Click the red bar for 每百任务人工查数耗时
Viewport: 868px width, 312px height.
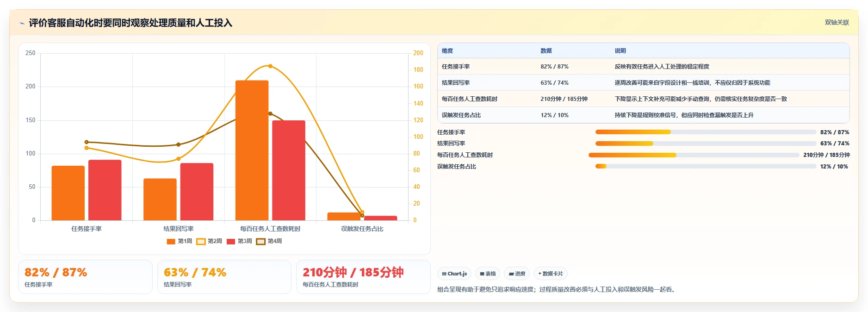[x=289, y=170]
